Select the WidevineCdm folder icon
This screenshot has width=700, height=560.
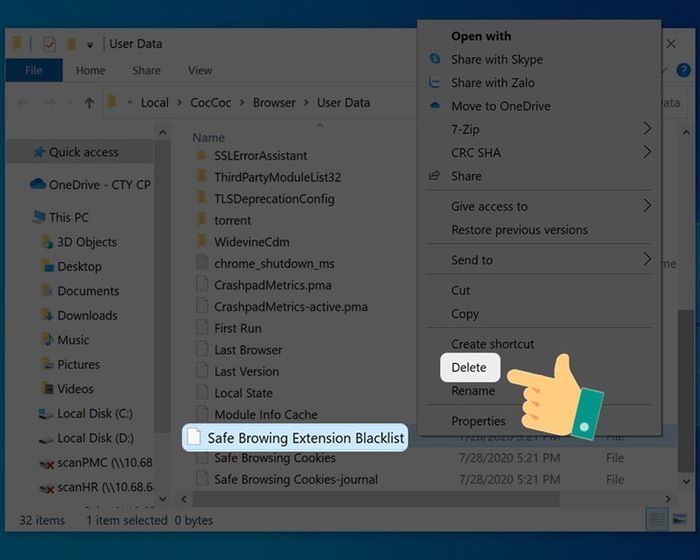point(202,242)
